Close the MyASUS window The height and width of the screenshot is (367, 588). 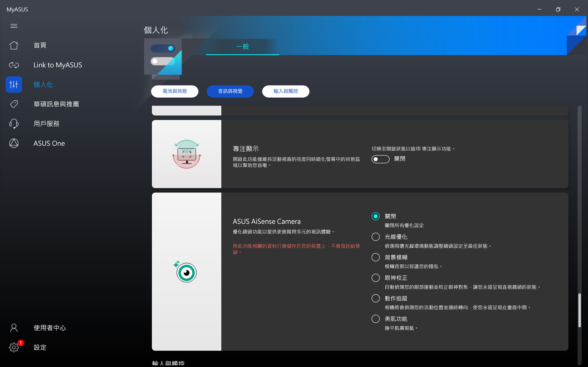577,9
